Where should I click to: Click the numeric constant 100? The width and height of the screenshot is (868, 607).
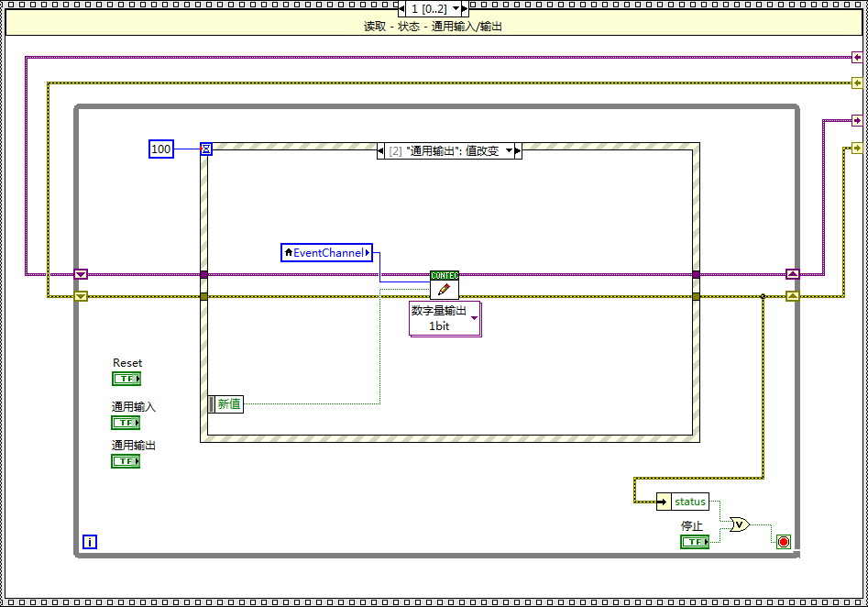pyautogui.click(x=160, y=149)
